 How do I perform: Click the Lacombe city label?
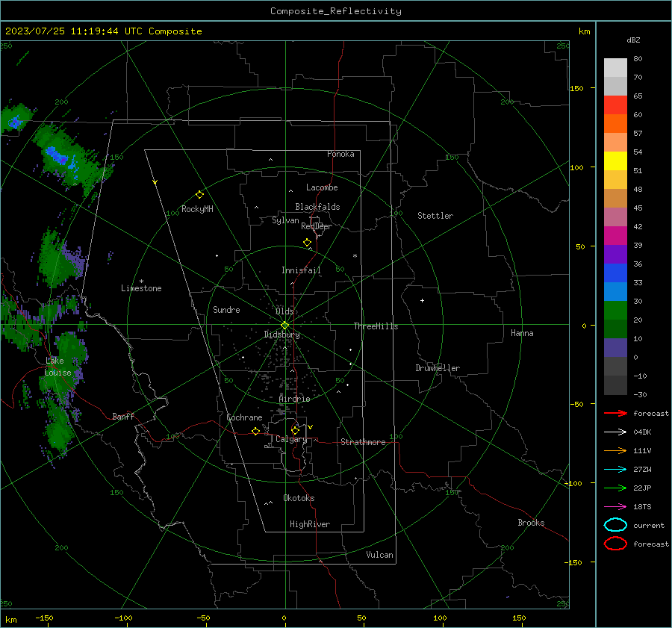coord(322,187)
